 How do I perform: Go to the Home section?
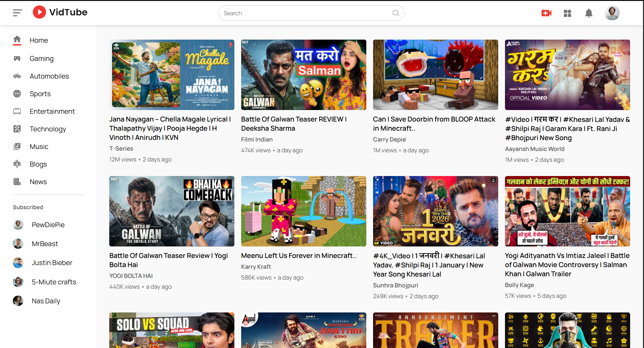point(39,40)
